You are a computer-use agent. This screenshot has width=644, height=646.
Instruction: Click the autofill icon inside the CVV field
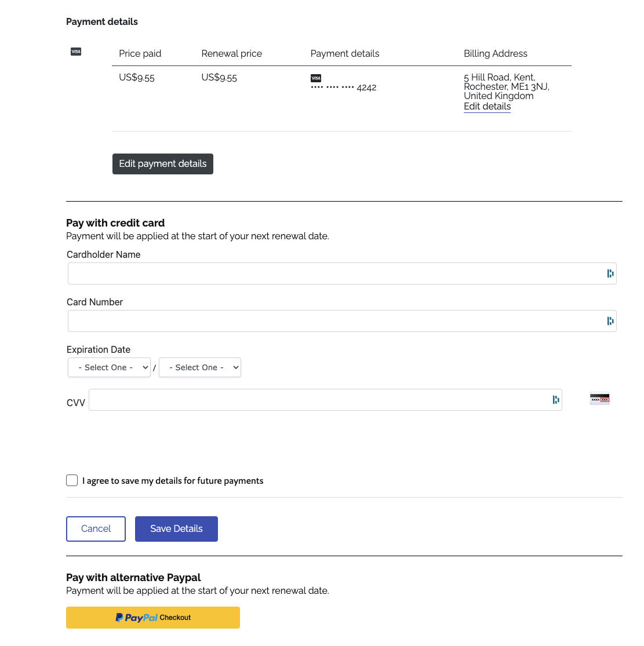pos(555,400)
